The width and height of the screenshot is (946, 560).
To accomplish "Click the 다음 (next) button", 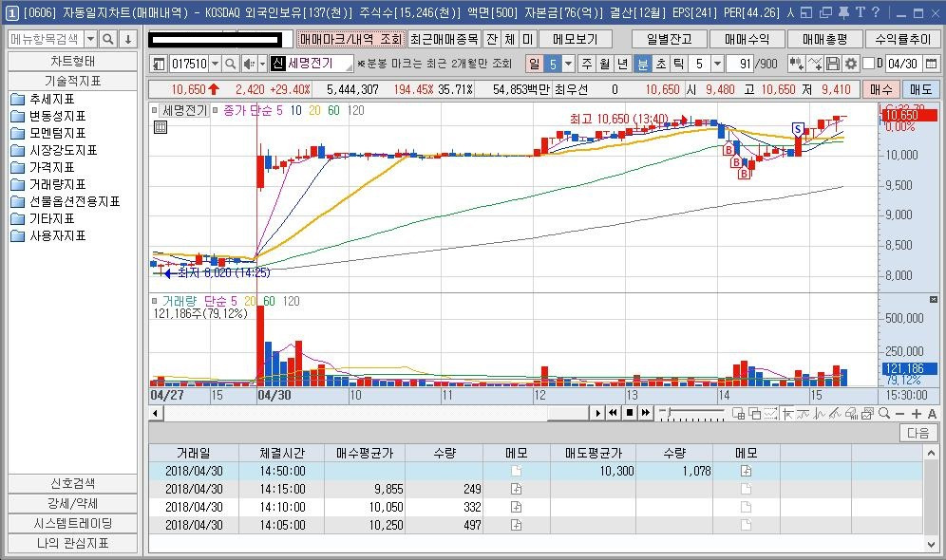I will (918, 433).
